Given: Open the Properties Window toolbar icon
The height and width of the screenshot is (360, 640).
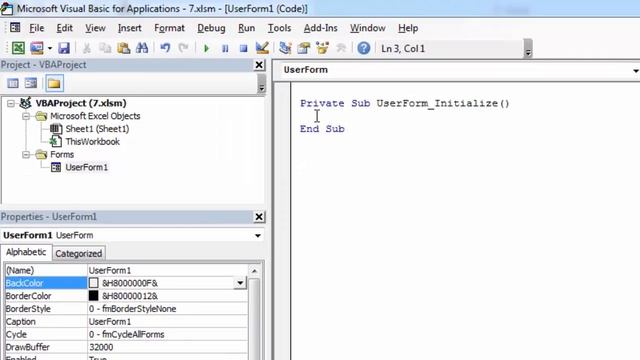Looking at the screenshot, I should pos(304,48).
